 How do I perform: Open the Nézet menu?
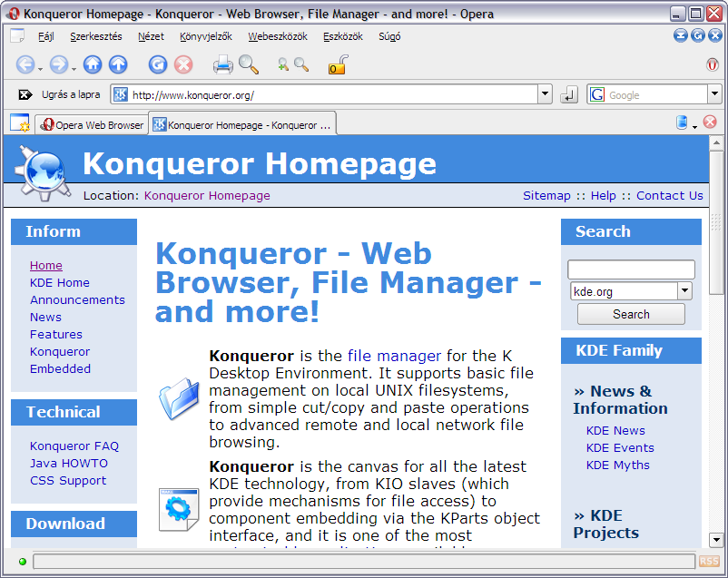[x=151, y=36]
